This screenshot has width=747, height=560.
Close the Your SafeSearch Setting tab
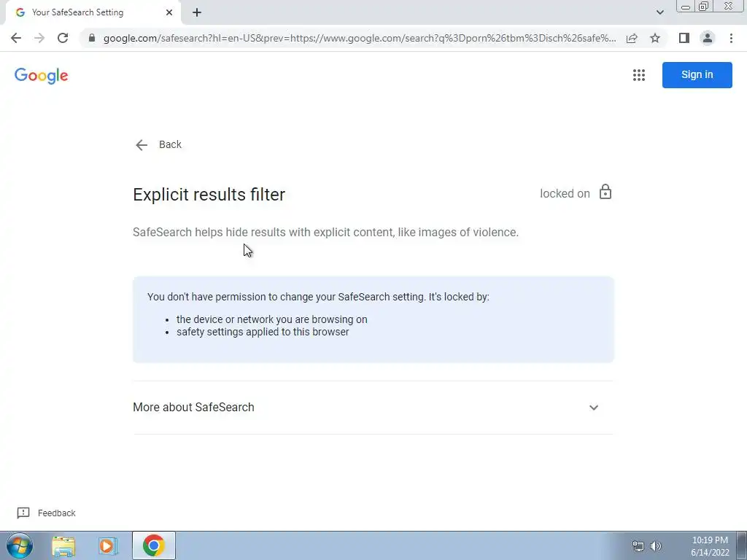[169, 12]
